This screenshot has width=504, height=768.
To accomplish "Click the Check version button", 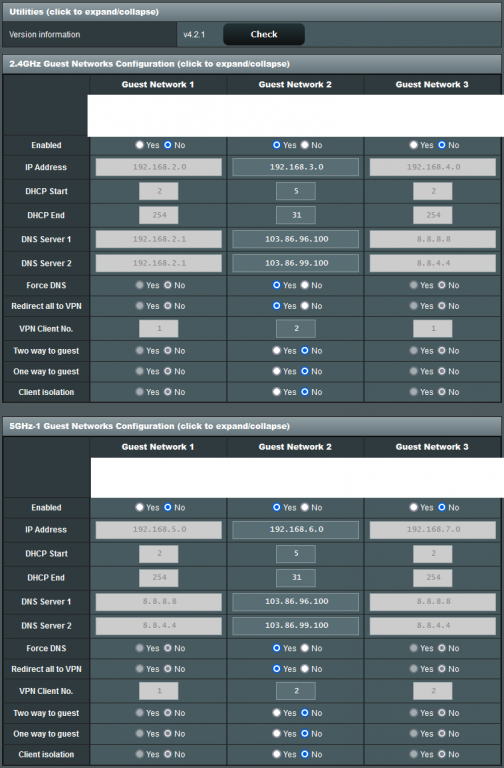I will [x=264, y=34].
